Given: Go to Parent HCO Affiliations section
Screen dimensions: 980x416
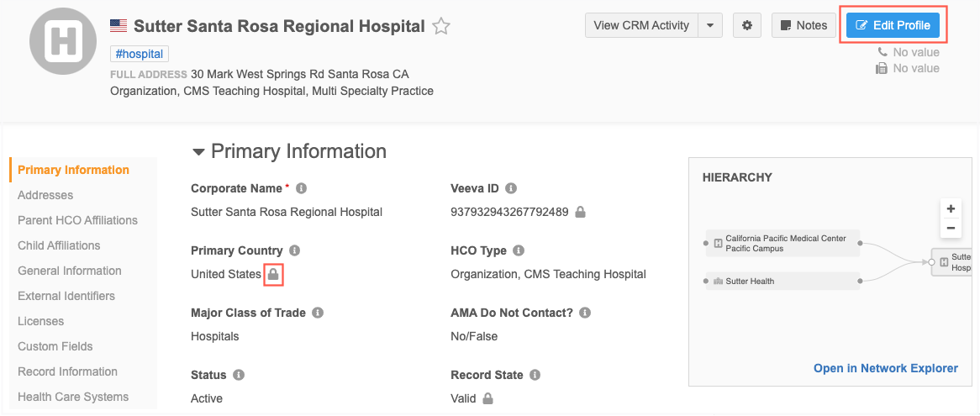Looking at the screenshot, I should [77, 220].
